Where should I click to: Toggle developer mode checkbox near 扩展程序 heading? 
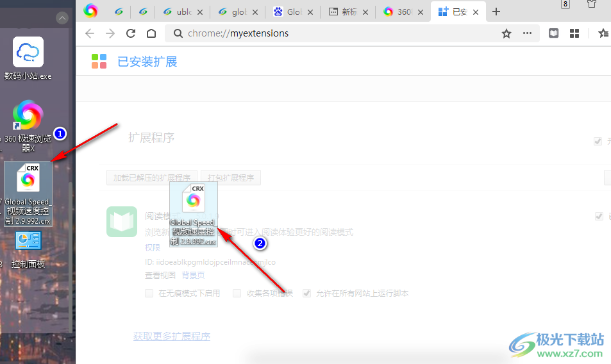point(598,142)
